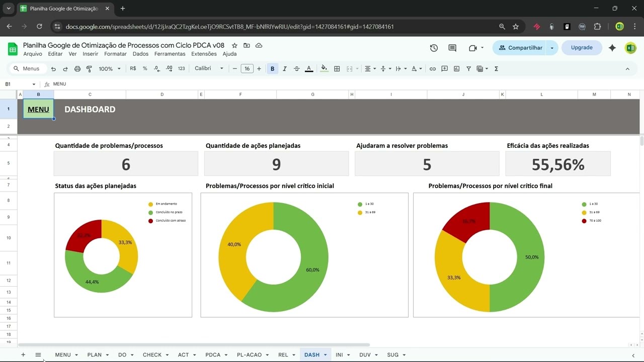The height and width of the screenshot is (362, 644).
Task: Star the document title
Action: pos(234,45)
